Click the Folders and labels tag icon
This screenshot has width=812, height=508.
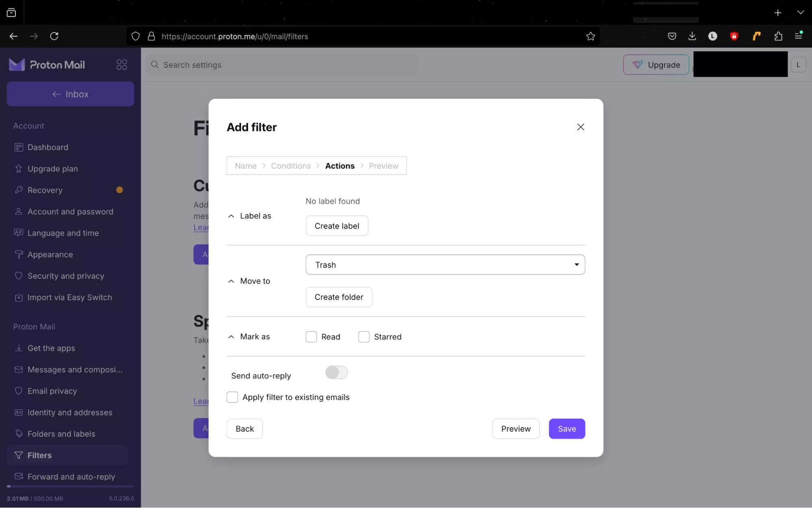[x=19, y=434]
